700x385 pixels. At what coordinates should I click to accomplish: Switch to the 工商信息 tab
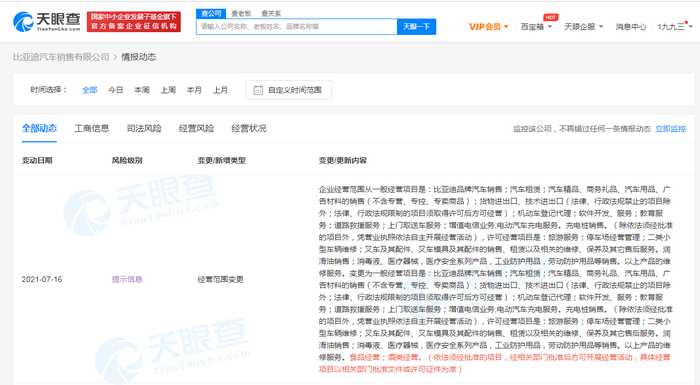pos(92,129)
